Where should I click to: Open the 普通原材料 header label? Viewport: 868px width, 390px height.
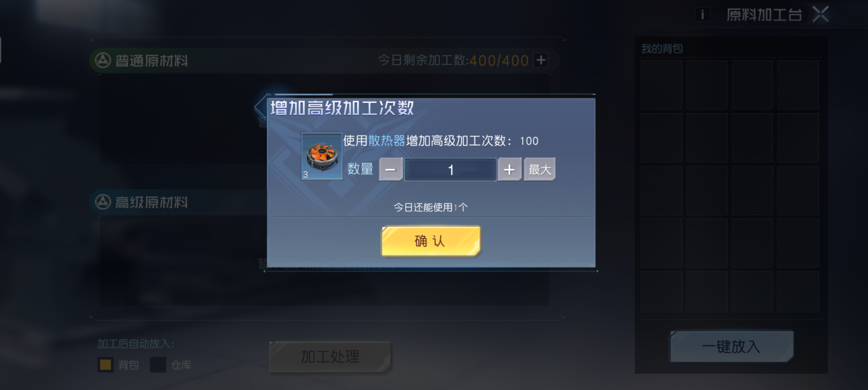pos(152,61)
